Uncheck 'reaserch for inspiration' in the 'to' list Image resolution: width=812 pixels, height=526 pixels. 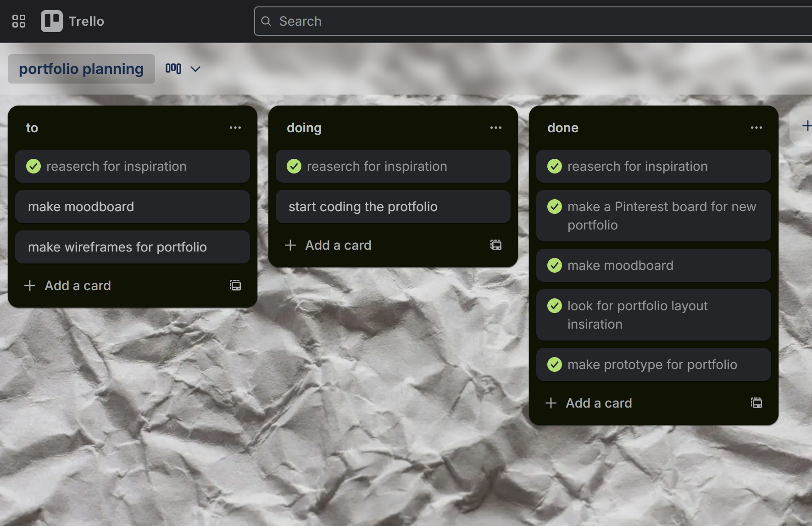[x=33, y=166]
